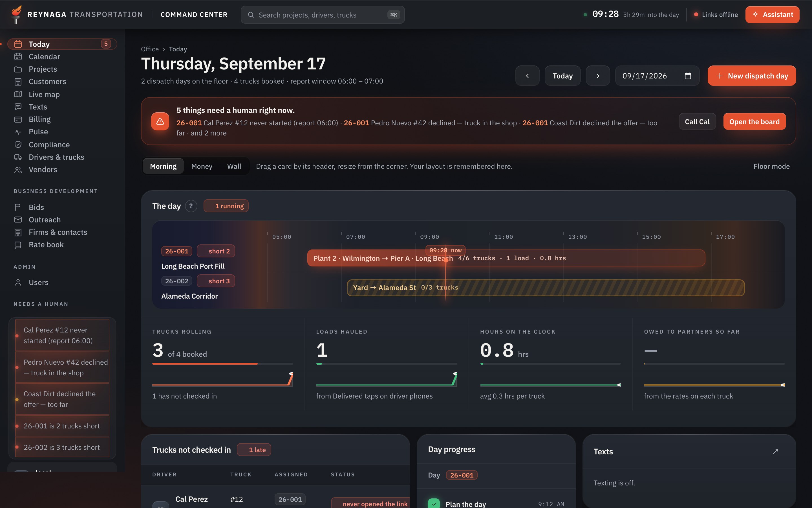Open Drivers & trucks in sidebar
The width and height of the screenshot is (812, 508).
pyautogui.click(x=62, y=157)
